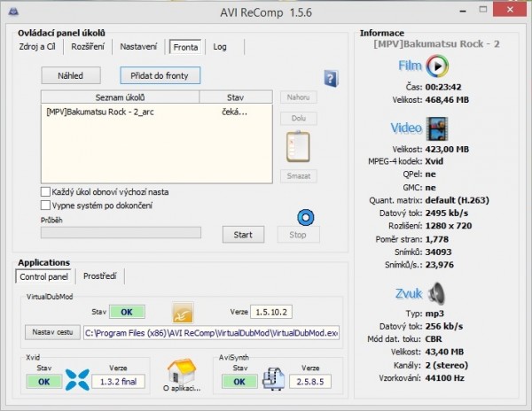The height and width of the screenshot is (411, 532).
Task: Click the Dolu button
Action: tap(299, 119)
